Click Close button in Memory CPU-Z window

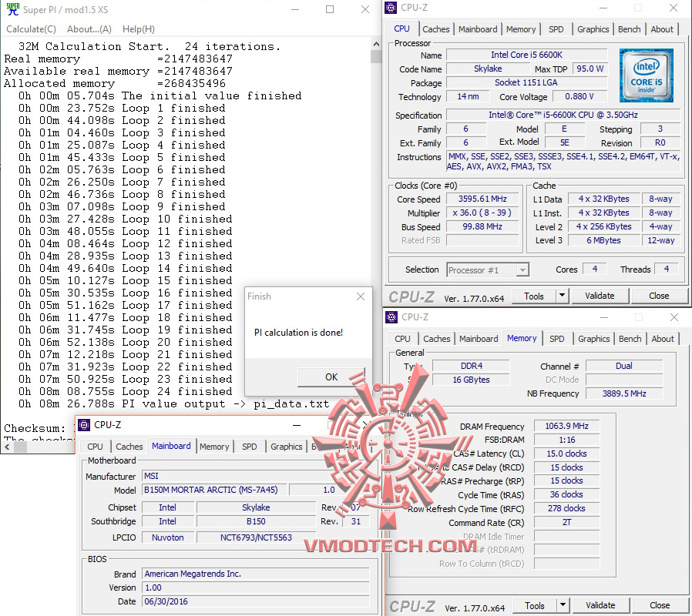[x=660, y=606]
